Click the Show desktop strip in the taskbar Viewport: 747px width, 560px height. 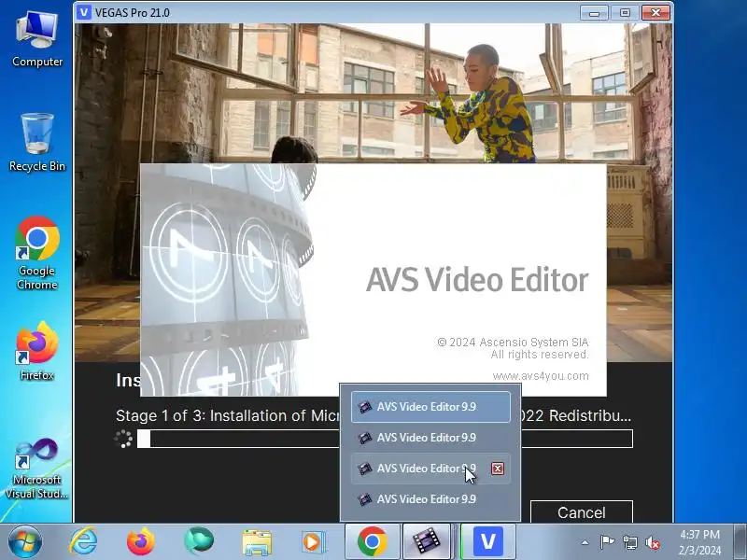click(740, 542)
